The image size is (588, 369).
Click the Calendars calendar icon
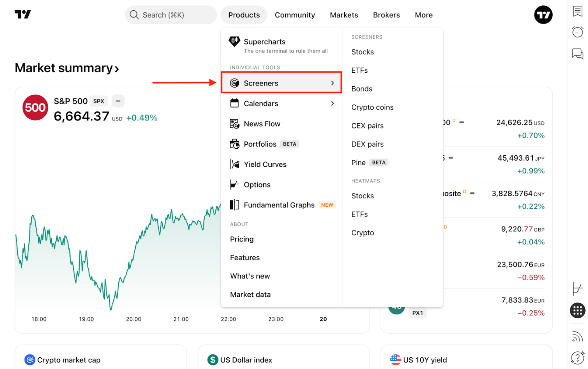tap(234, 103)
